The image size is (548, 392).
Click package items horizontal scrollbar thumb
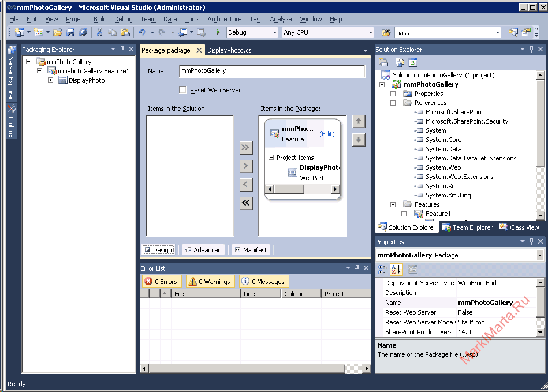pyautogui.click(x=289, y=189)
